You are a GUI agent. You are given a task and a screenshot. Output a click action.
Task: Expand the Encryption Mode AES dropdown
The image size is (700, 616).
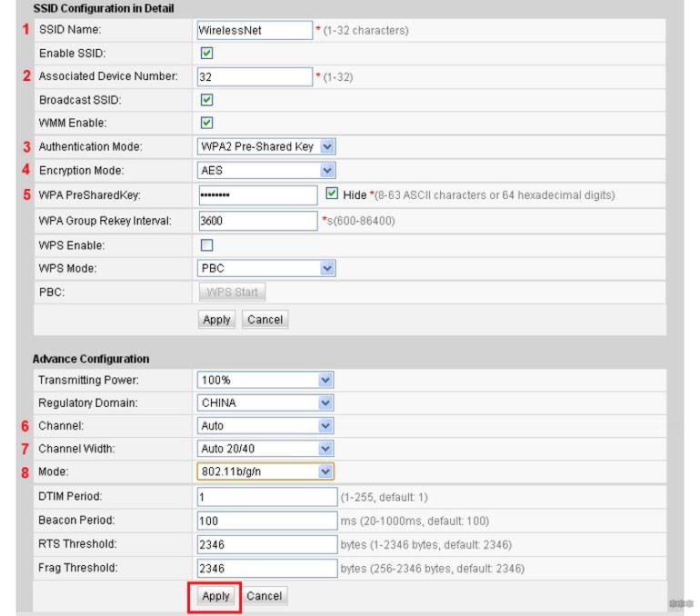(266, 170)
